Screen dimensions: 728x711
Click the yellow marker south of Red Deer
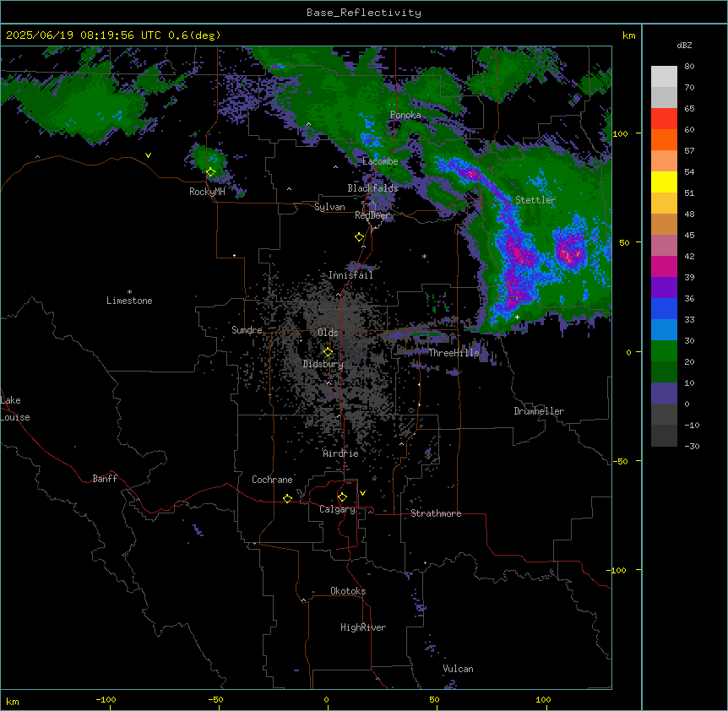359,237
